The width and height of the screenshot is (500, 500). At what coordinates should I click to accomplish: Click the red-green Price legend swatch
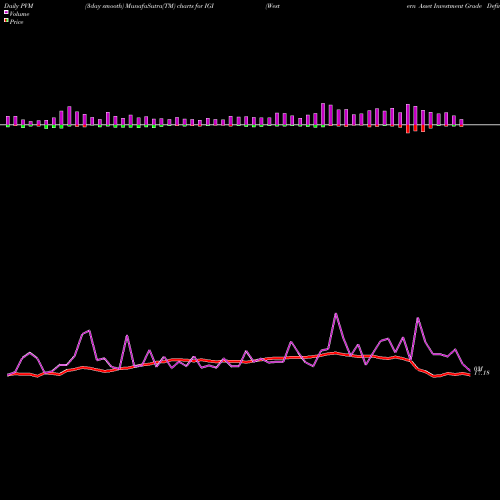pos(6,21)
